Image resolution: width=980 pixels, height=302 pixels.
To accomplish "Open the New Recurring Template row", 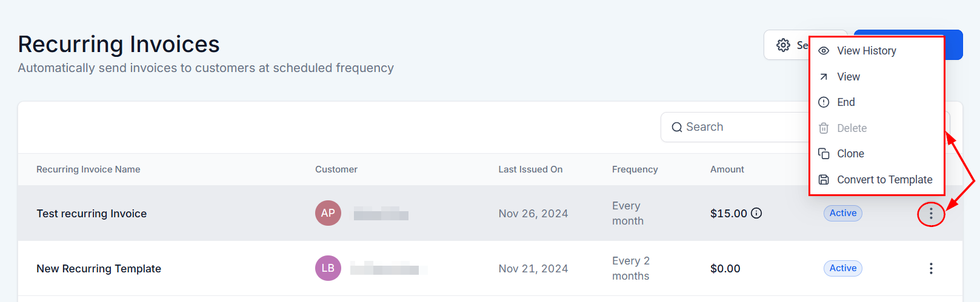I will 99,269.
